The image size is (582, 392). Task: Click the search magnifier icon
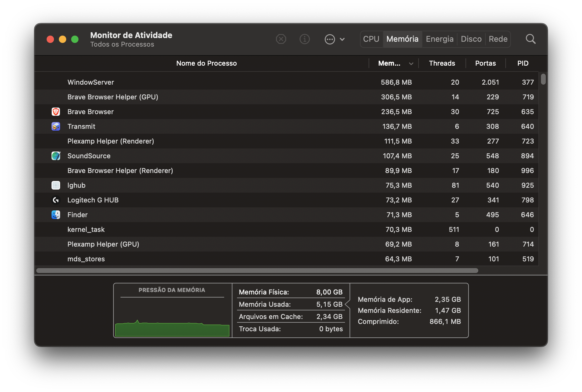click(530, 39)
